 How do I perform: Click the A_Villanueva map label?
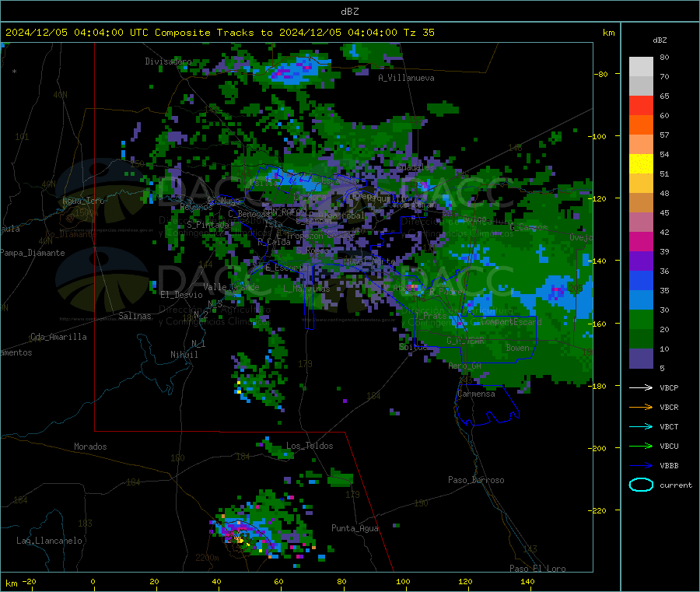406,78
